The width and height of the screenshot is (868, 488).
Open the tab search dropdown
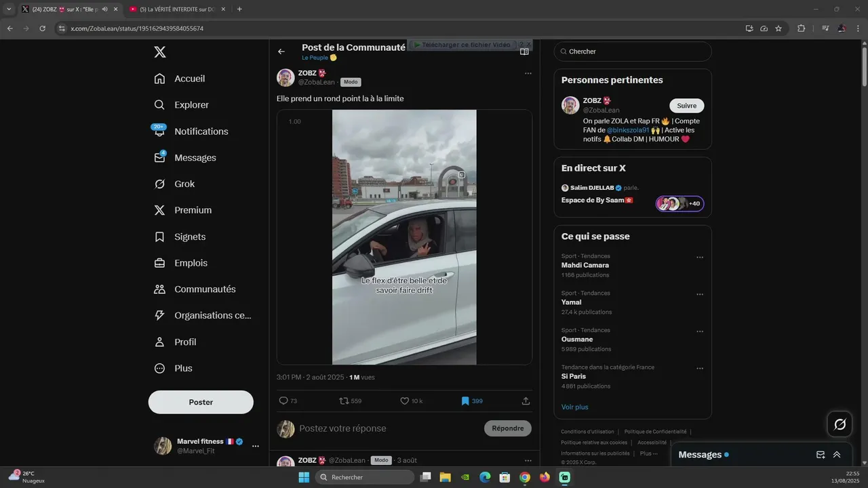9,9
